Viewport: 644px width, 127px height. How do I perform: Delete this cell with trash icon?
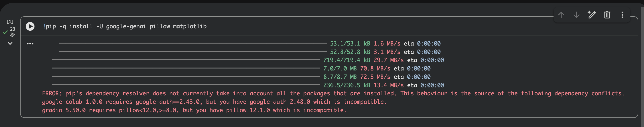[x=607, y=15]
